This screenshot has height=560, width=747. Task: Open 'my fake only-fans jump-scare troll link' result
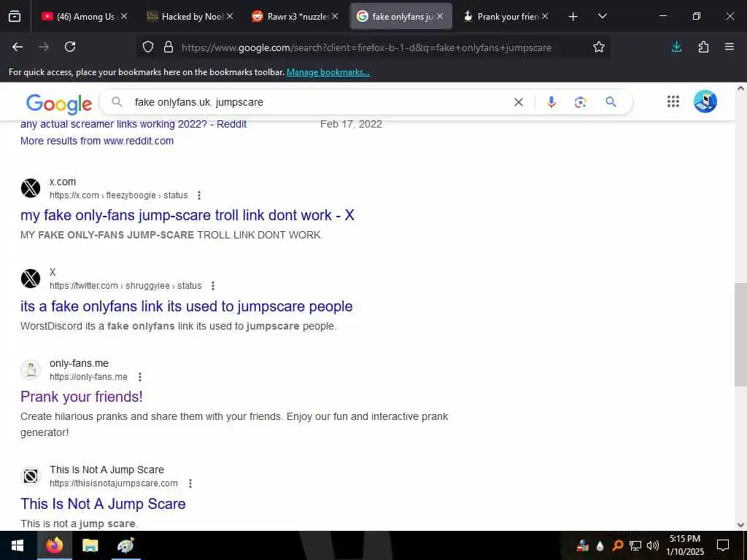pos(187,215)
